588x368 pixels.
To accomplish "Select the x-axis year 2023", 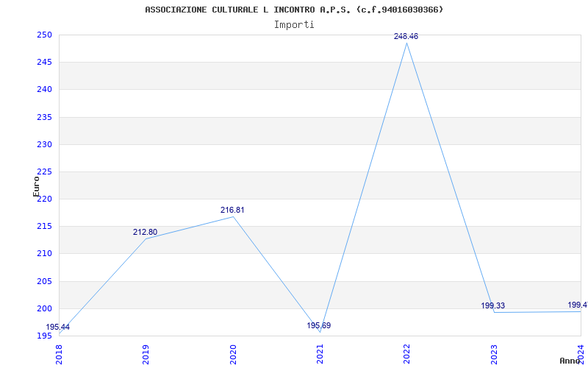I will coord(494,354).
